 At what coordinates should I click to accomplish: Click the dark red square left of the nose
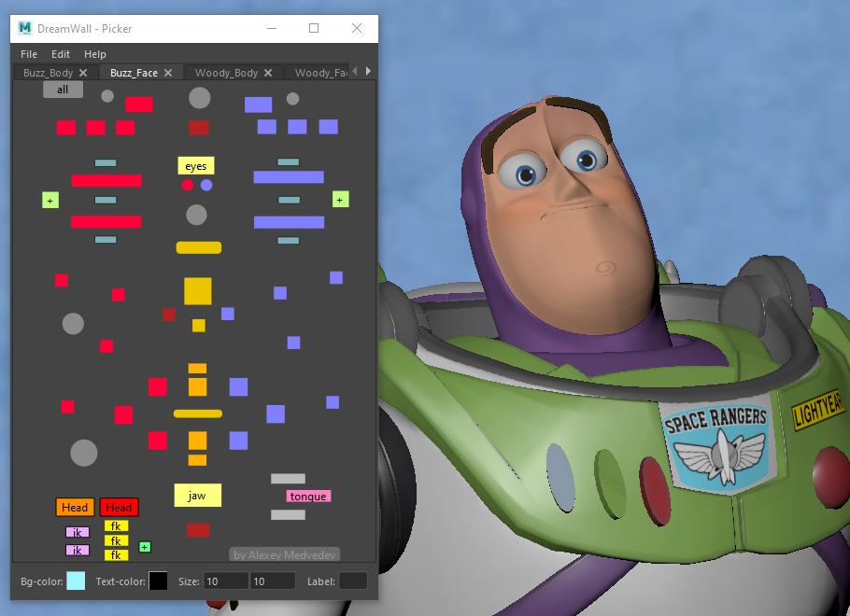pos(169,315)
